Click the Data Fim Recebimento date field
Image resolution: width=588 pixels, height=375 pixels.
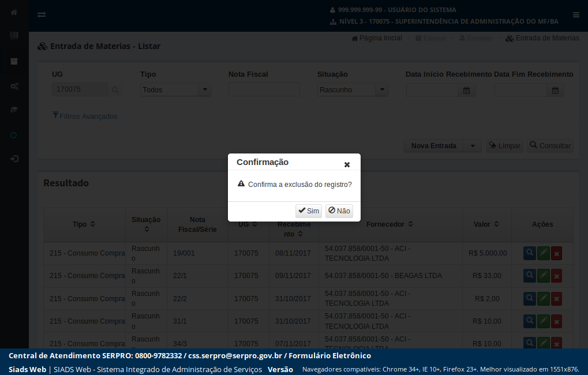(x=521, y=91)
